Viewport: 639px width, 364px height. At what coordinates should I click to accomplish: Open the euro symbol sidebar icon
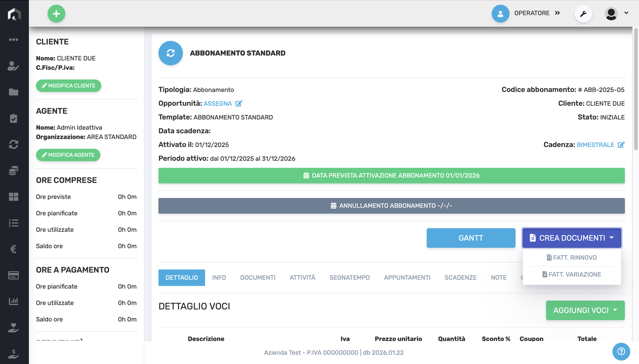(13, 249)
